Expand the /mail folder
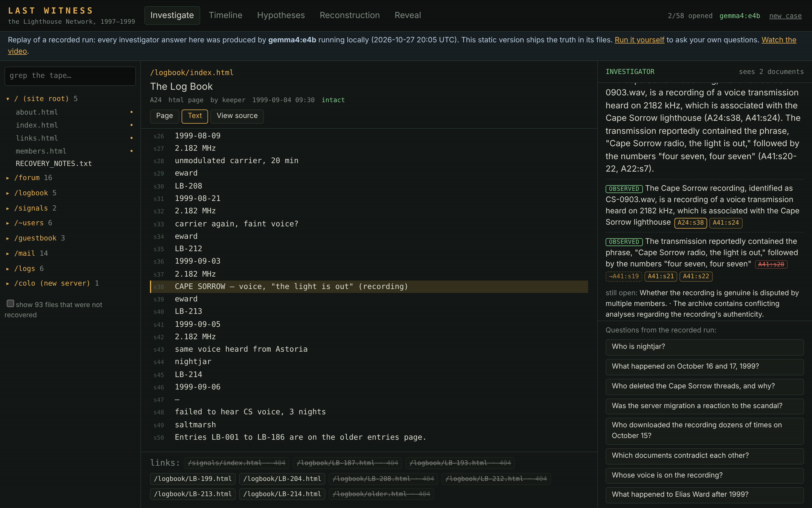 tap(27, 253)
